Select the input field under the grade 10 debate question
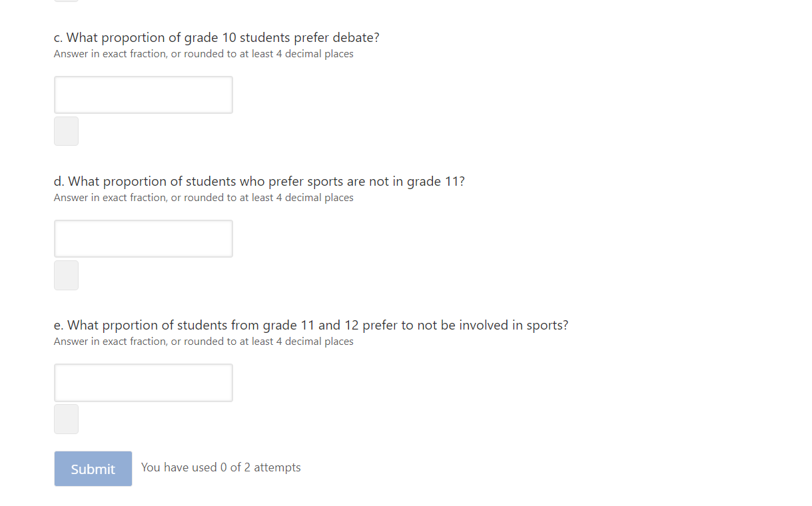Screen dimensions: 812x506 click(x=143, y=95)
